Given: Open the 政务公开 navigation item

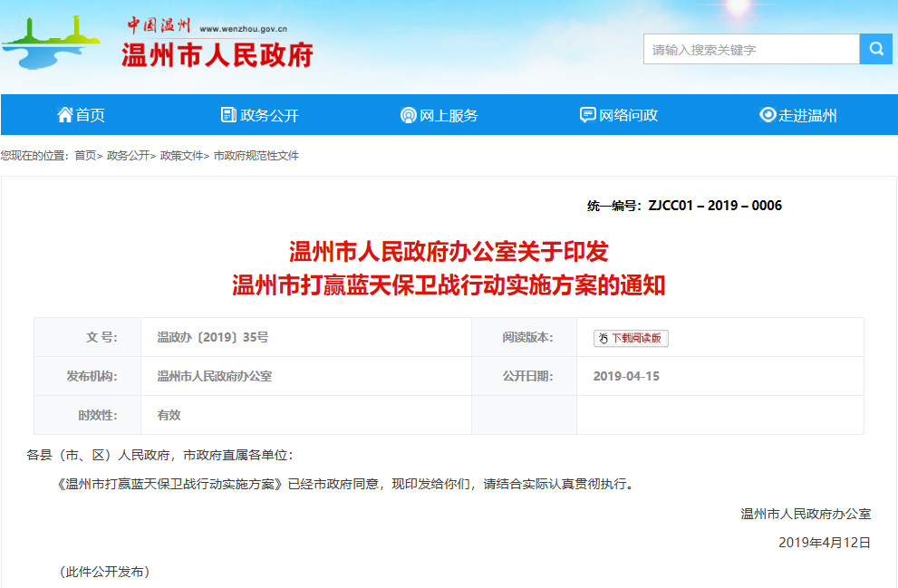Looking at the screenshot, I should pos(260,115).
